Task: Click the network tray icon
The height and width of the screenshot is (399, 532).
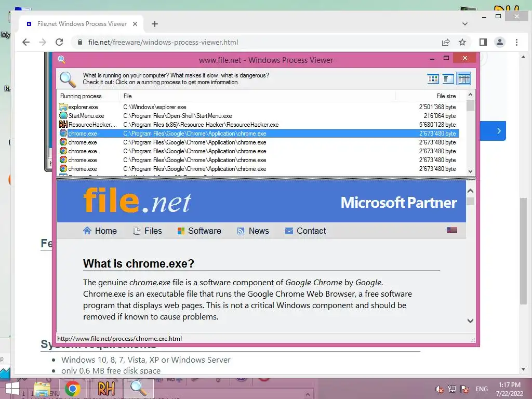Action: coord(451,389)
